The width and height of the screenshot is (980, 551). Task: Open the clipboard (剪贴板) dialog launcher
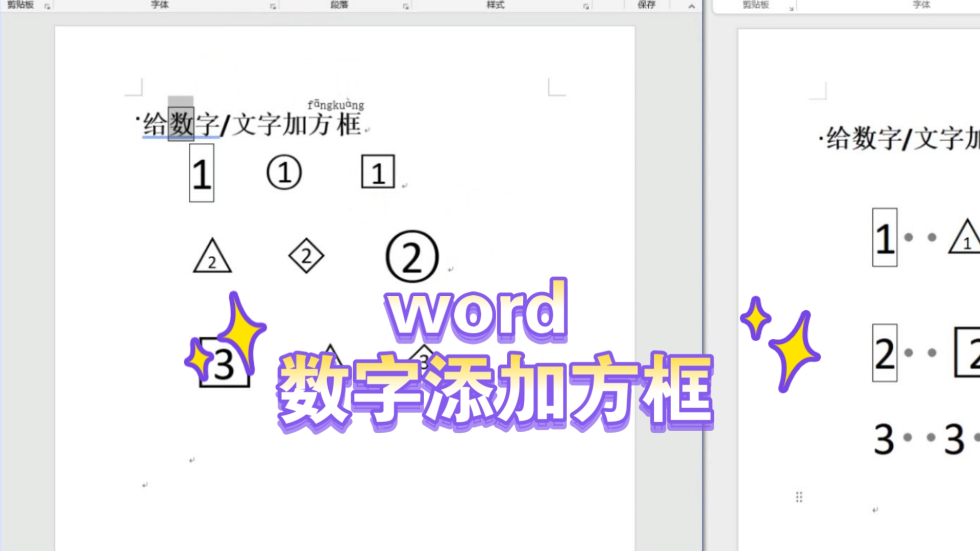47,7
